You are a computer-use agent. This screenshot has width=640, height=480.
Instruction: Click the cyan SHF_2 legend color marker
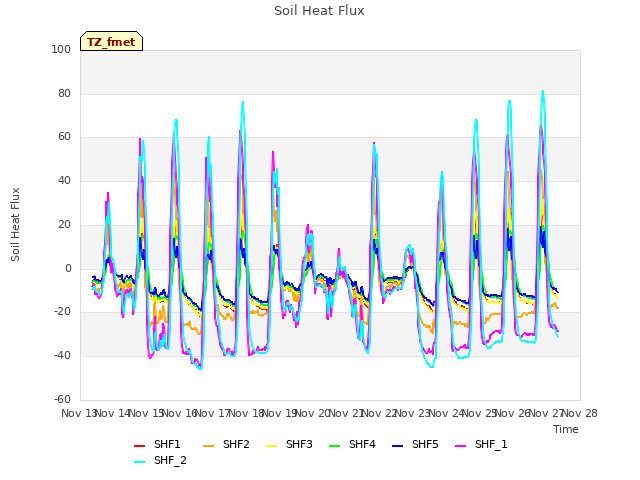pyautogui.click(x=140, y=462)
